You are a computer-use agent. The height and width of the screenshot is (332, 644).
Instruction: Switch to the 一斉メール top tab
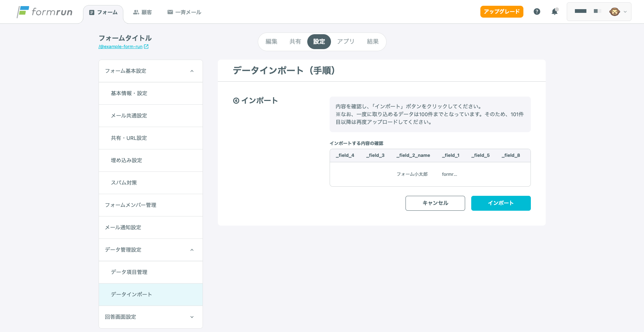coord(184,13)
